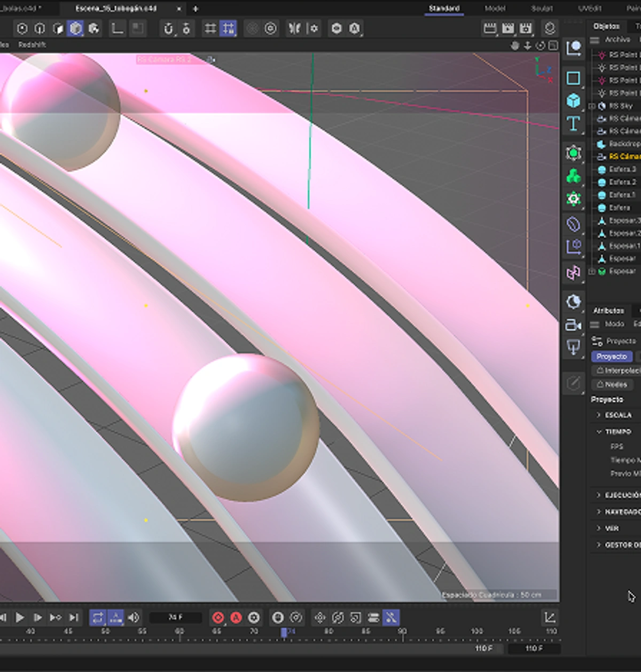Viewport: 641px width, 672px height.
Task: Click the Text spline tool icon
Action: pos(573,124)
